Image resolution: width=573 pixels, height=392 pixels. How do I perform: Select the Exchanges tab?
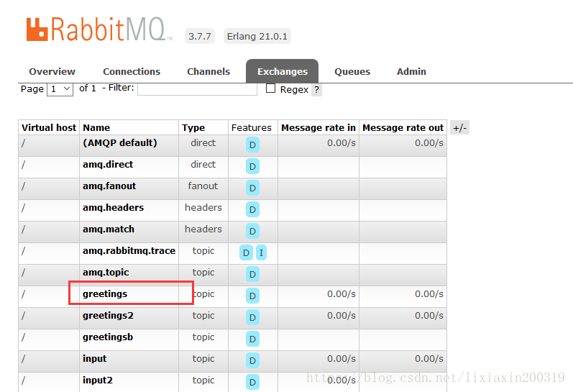[282, 71]
